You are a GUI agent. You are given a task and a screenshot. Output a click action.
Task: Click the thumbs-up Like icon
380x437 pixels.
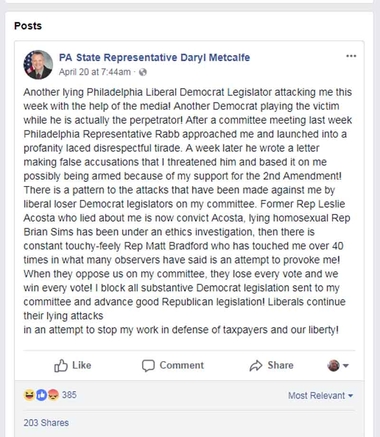(61, 366)
